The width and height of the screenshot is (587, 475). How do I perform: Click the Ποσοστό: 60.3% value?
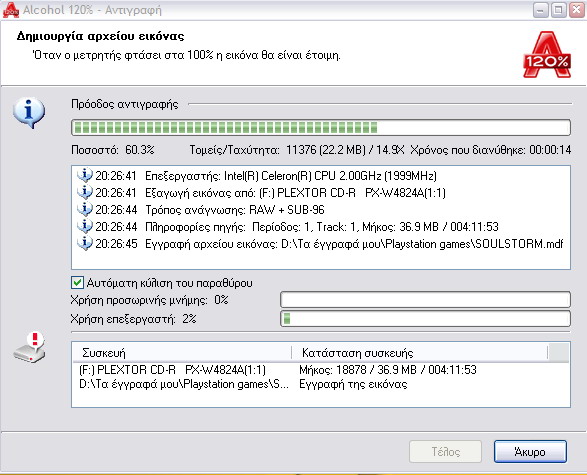113,150
